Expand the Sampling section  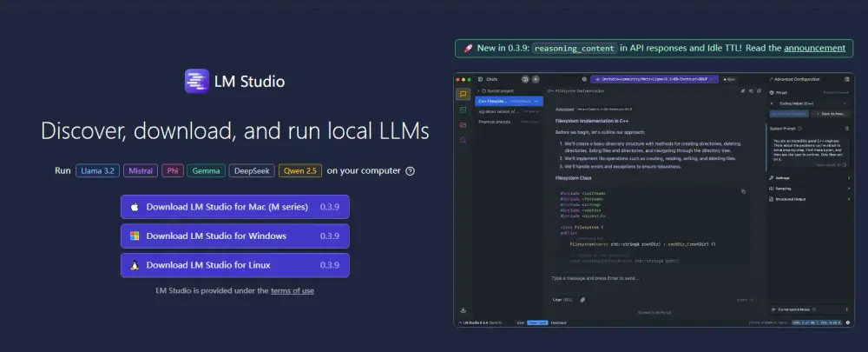tap(809, 189)
